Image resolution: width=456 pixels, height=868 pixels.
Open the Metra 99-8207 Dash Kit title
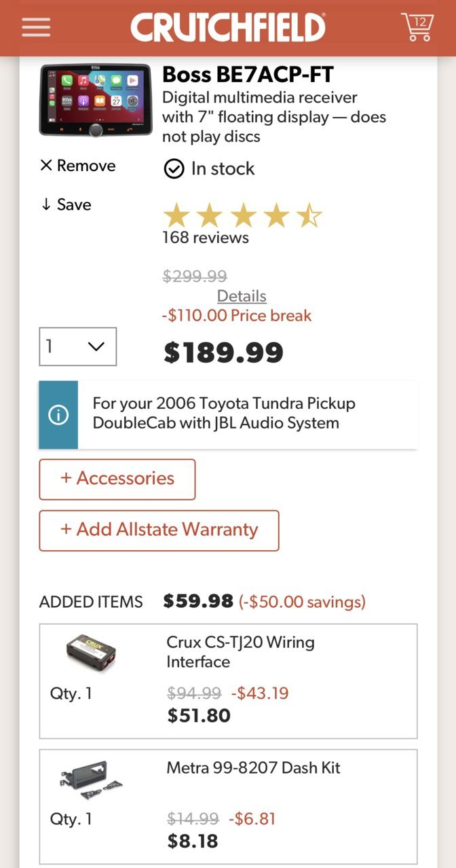click(254, 768)
